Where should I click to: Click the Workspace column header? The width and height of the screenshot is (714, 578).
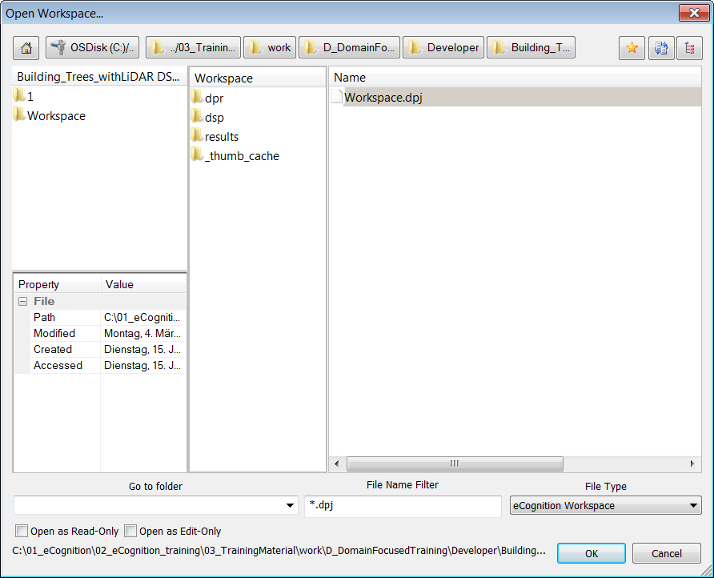(x=258, y=78)
